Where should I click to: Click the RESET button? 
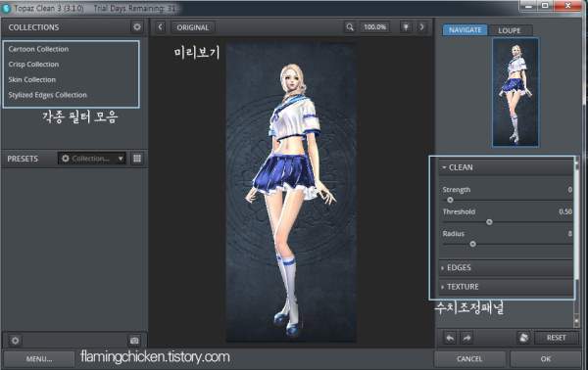pyautogui.click(x=556, y=338)
